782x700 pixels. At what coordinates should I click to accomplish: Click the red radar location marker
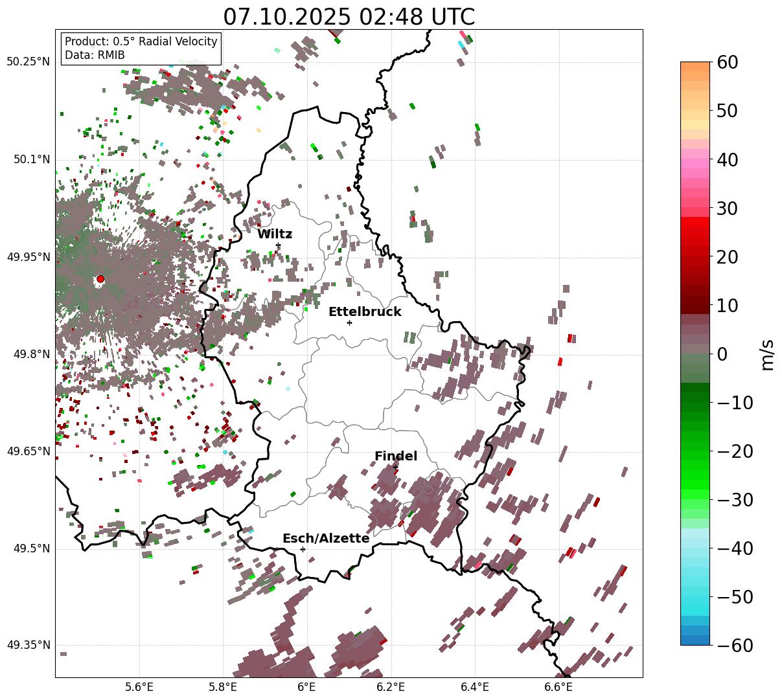coord(100,279)
